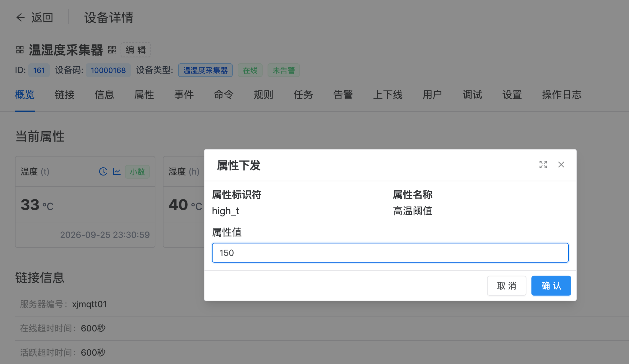Click the 未告警 status tag
The height and width of the screenshot is (364, 629).
click(284, 70)
